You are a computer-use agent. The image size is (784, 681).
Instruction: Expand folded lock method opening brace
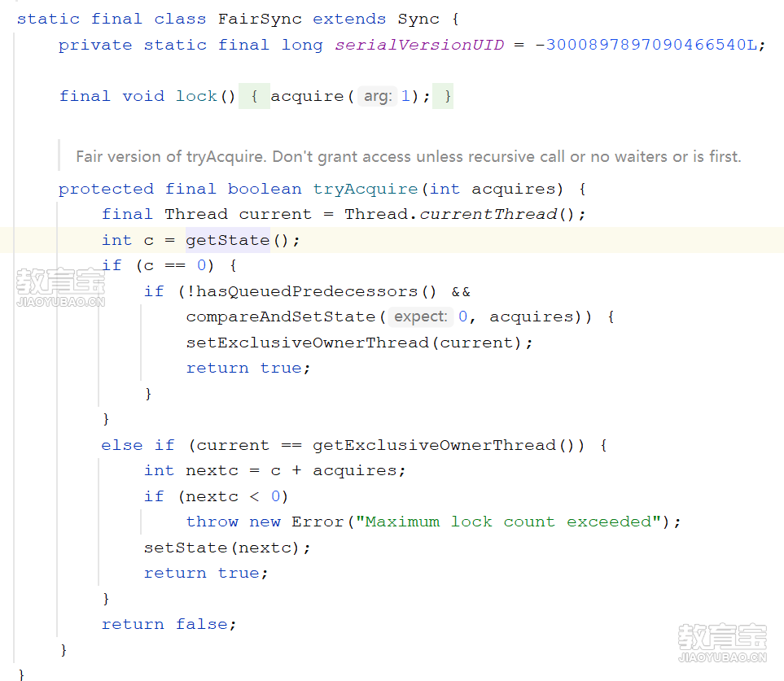tap(255, 96)
